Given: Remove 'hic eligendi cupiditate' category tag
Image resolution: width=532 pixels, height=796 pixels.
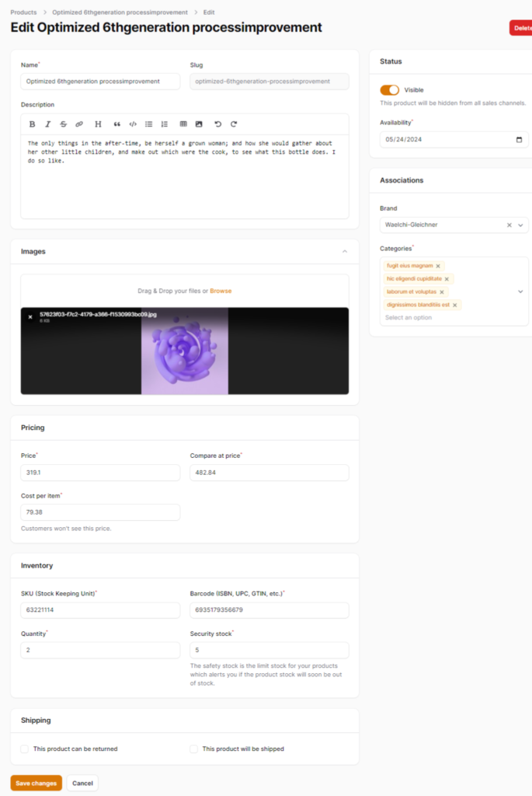Looking at the screenshot, I should tap(447, 279).
